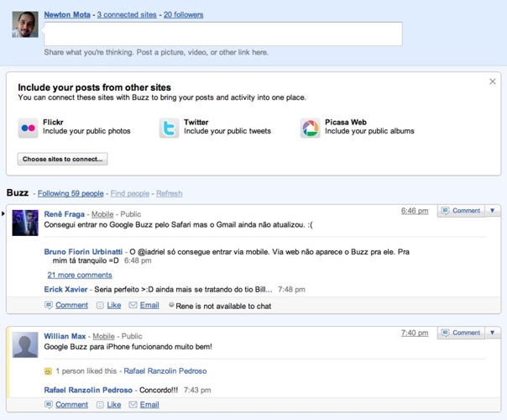Click Comment link under Willian Max post
The height and width of the screenshot is (420, 507).
click(72, 405)
